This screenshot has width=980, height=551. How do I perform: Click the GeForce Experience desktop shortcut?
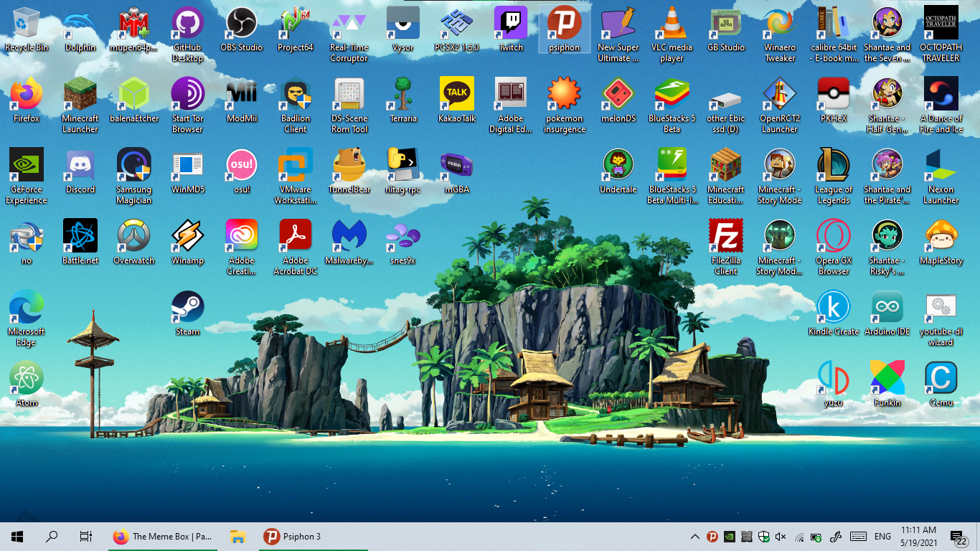click(27, 176)
